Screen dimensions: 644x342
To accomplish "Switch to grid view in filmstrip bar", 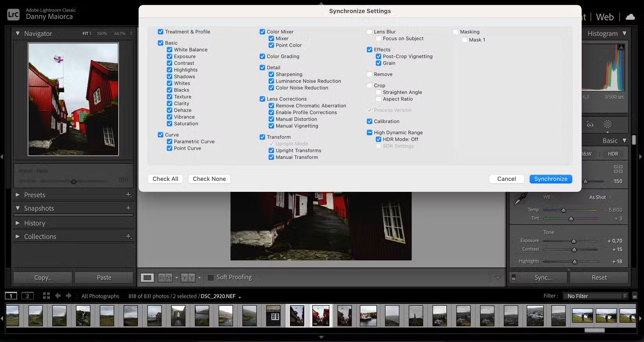I will point(46,296).
